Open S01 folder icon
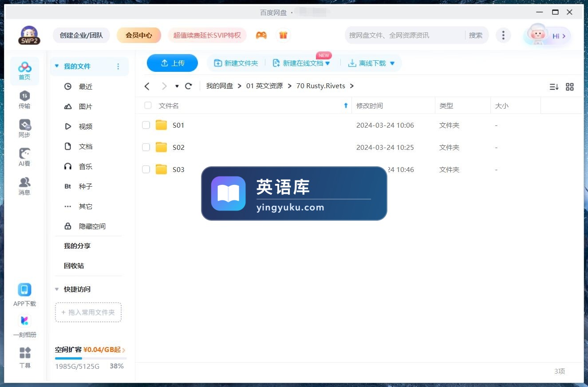This screenshot has width=588, height=387. pyautogui.click(x=161, y=125)
